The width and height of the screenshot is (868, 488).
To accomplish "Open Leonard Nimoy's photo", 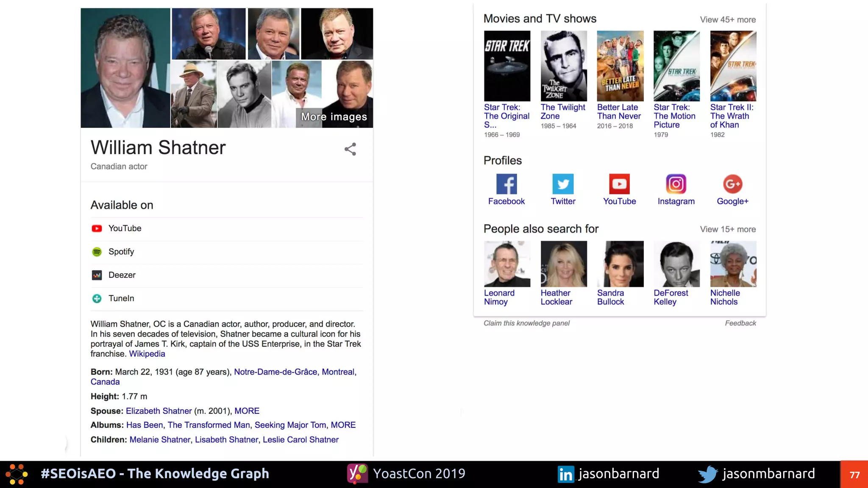I will [507, 264].
